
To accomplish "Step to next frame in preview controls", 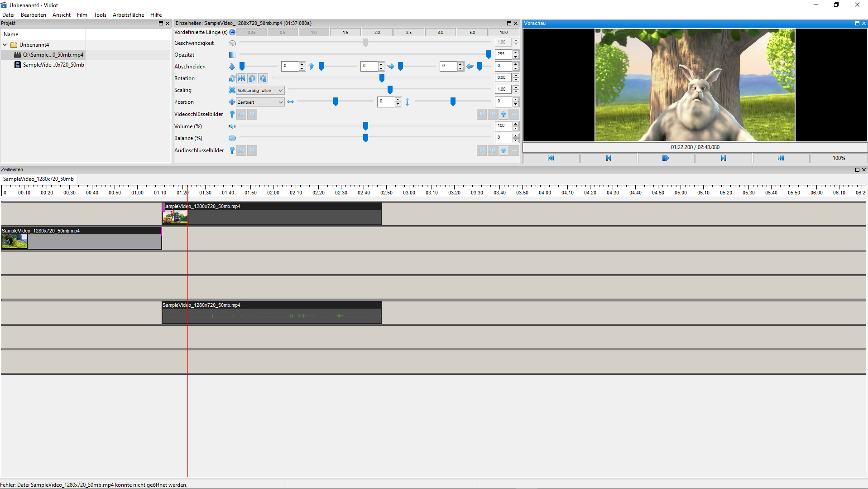I will click(x=723, y=158).
